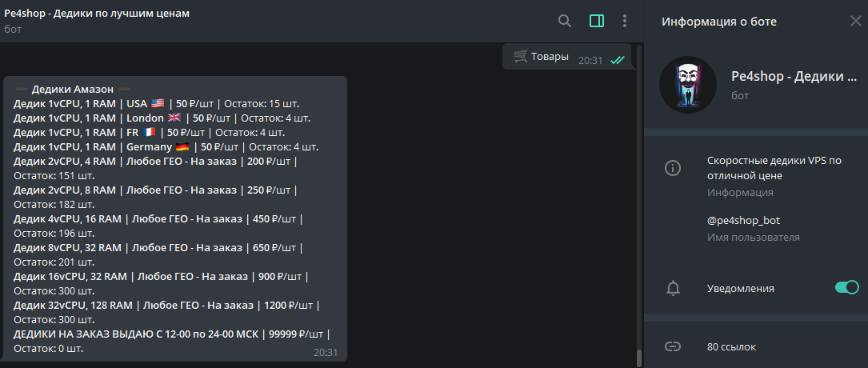
Task: Close the bot information panel
Action: [x=855, y=21]
